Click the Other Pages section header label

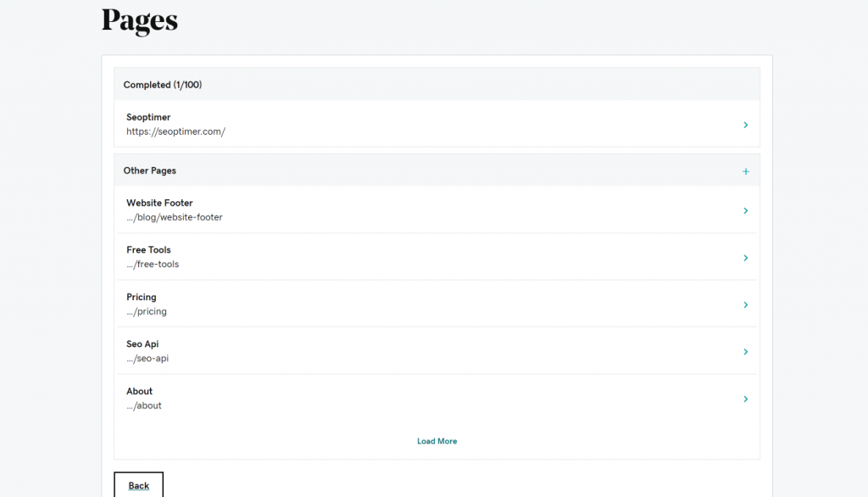click(150, 170)
